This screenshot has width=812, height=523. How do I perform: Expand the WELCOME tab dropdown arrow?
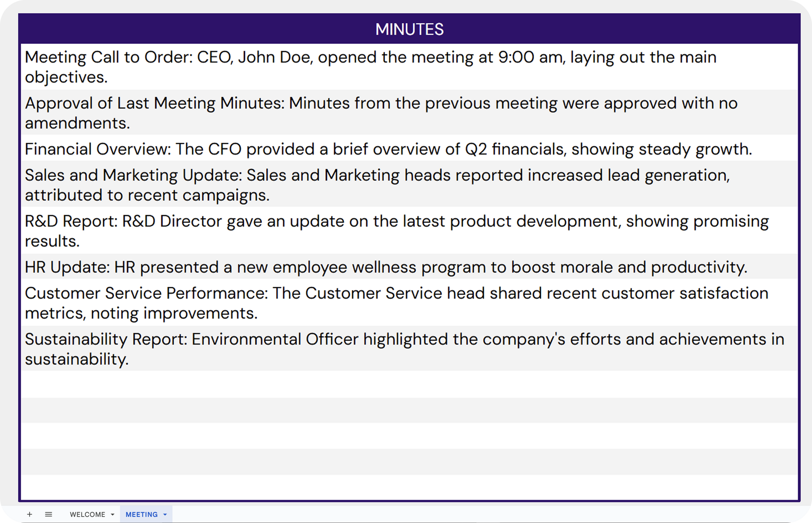click(113, 514)
